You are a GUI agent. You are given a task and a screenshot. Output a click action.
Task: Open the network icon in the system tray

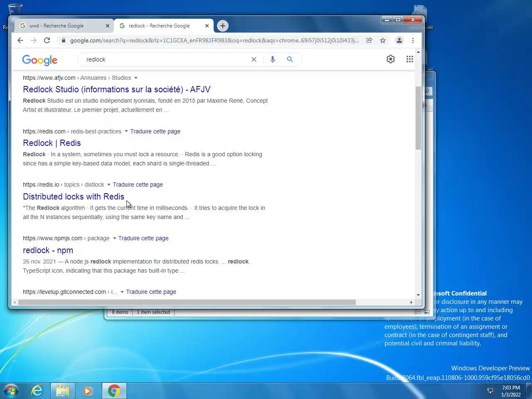coord(490,391)
